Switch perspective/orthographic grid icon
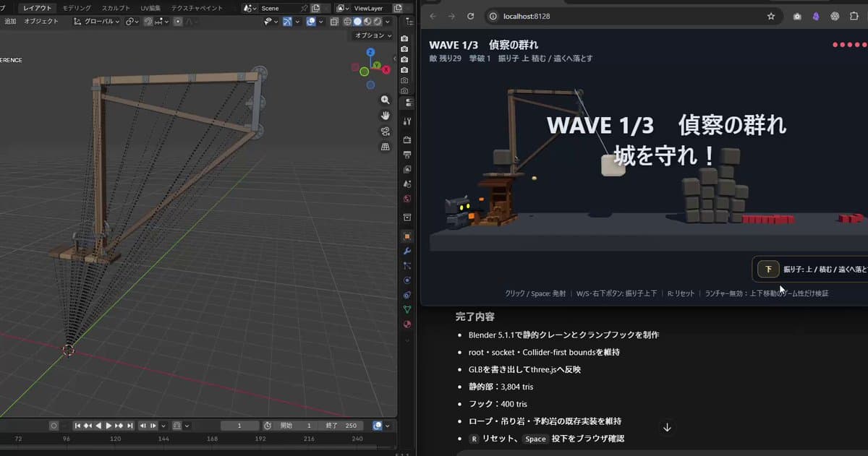Image resolution: width=868 pixels, height=456 pixels. click(385, 147)
